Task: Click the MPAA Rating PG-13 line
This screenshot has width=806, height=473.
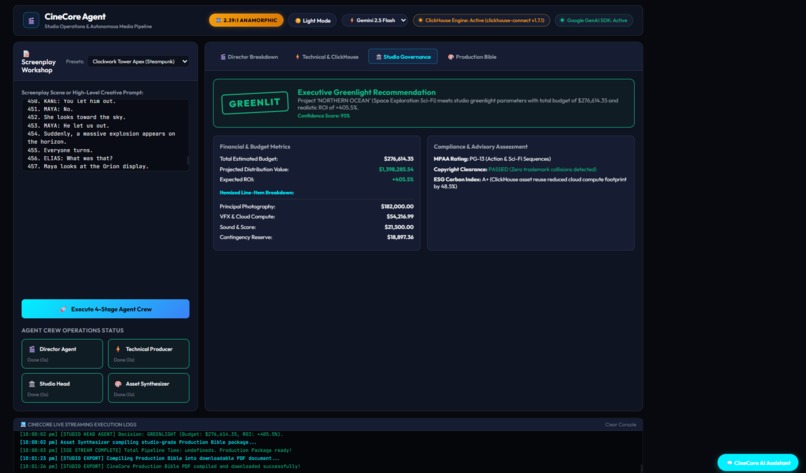Action: [x=492, y=159]
